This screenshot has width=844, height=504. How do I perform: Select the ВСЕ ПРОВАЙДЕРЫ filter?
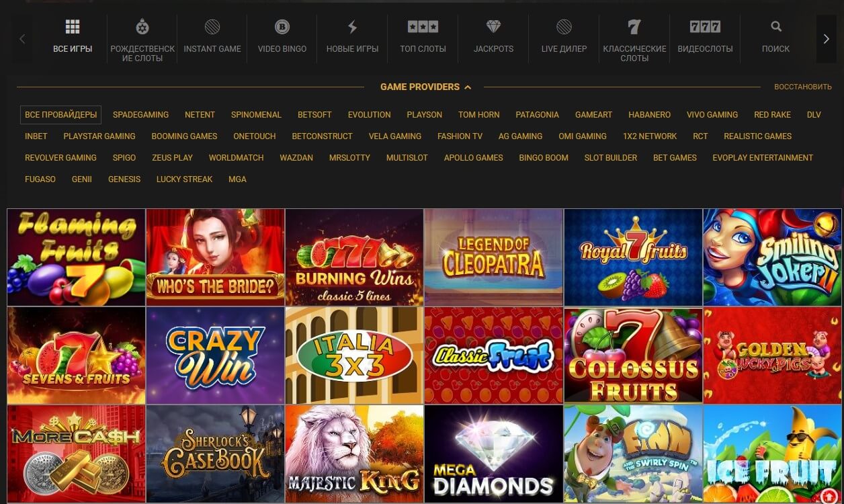pos(60,115)
